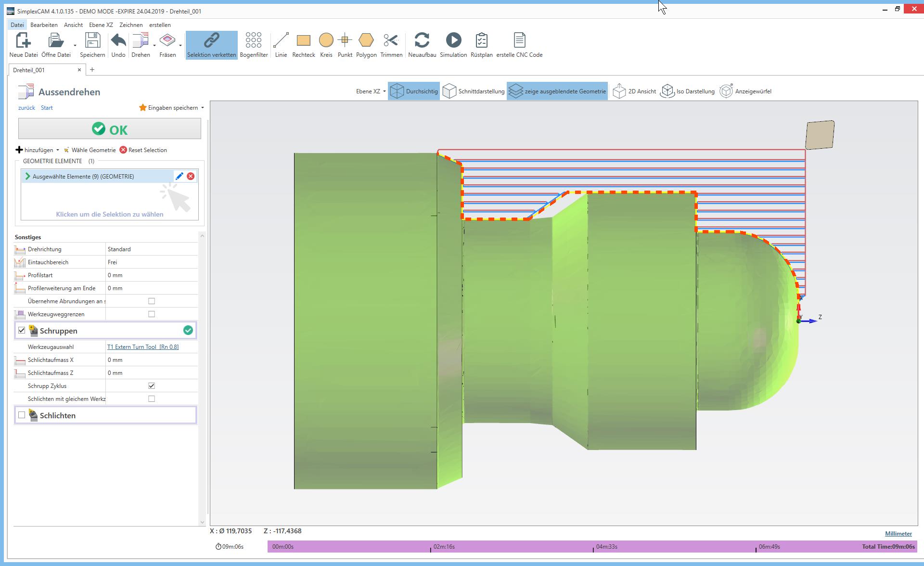Open the Eingaben speichern dropdown
The height and width of the screenshot is (566, 924).
point(172,108)
